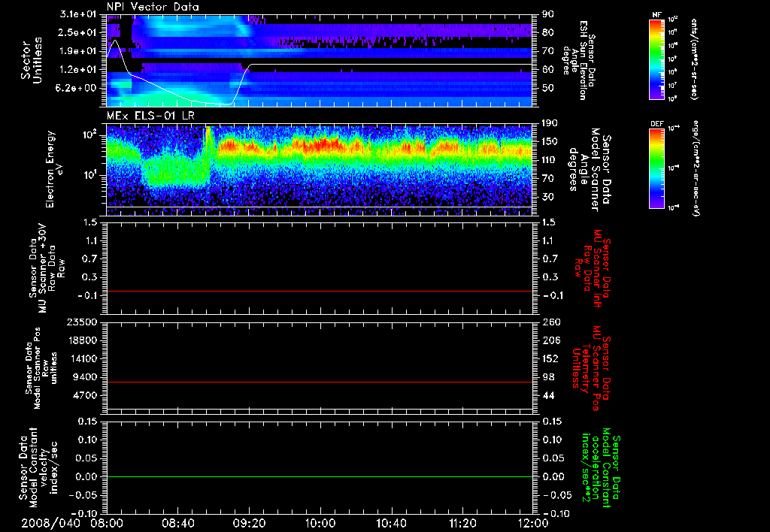The image size is (770, 532).
Task: Click the 'Model Scanner Pos Raw' axis title
Action: (x=42, y=368)
